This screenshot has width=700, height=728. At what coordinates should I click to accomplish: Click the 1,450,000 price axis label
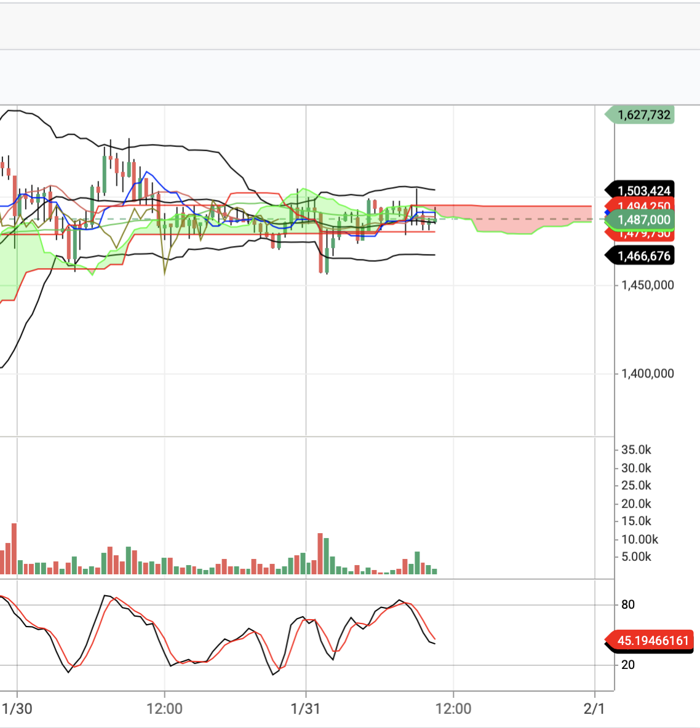(x=648, y=285)
